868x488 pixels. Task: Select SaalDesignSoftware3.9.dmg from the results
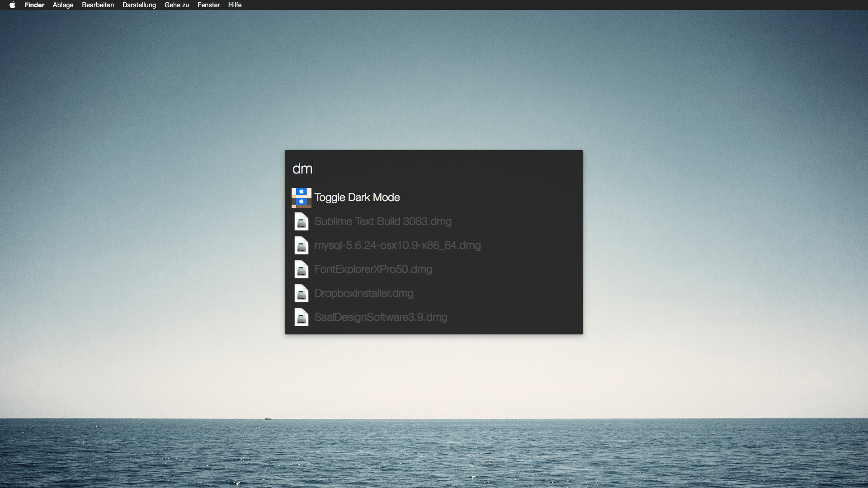coord(381,317)
